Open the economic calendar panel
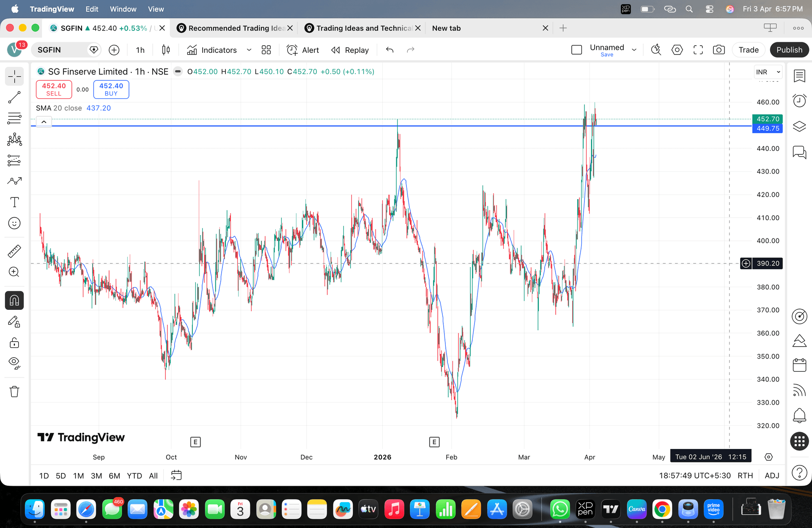 coord(799,365)
